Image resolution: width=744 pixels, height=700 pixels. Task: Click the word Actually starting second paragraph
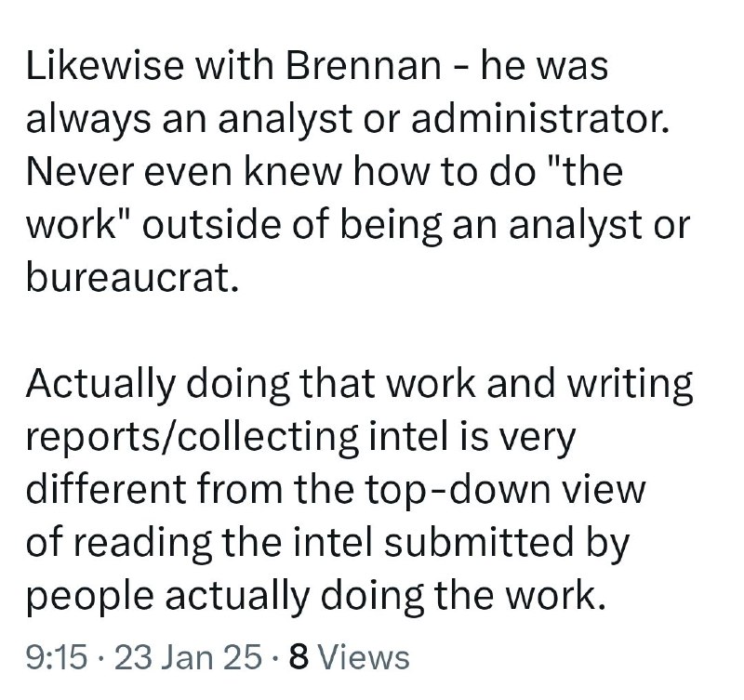(x=101, y=383)
